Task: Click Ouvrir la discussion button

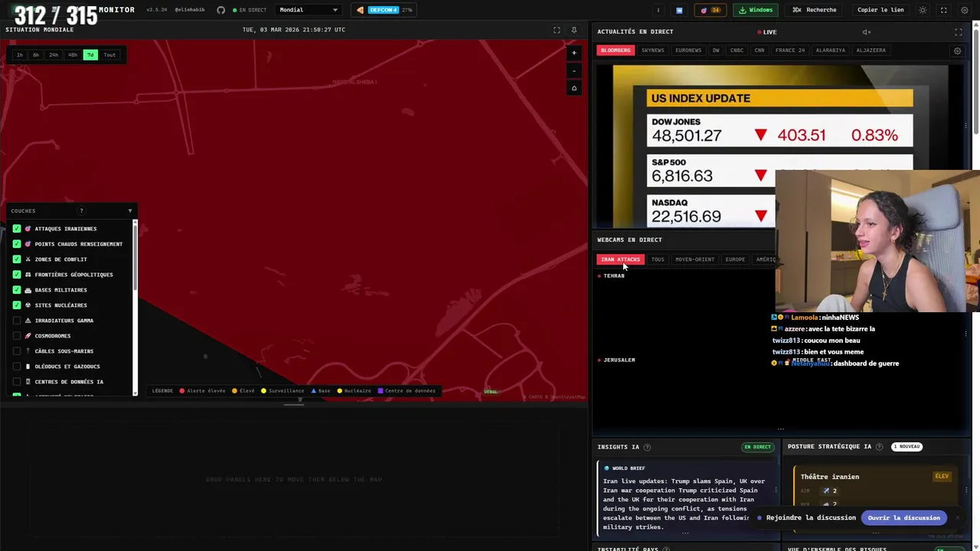Action: (903, 518)
